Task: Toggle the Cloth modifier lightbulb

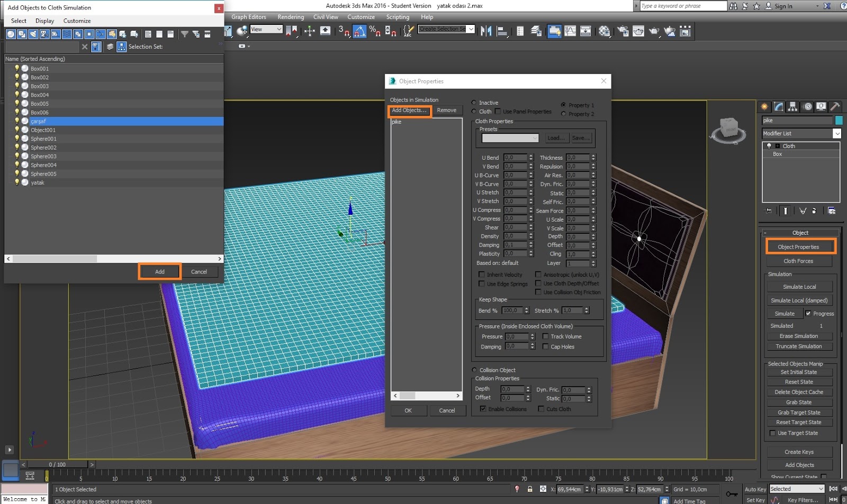Action: click(769, 146)
